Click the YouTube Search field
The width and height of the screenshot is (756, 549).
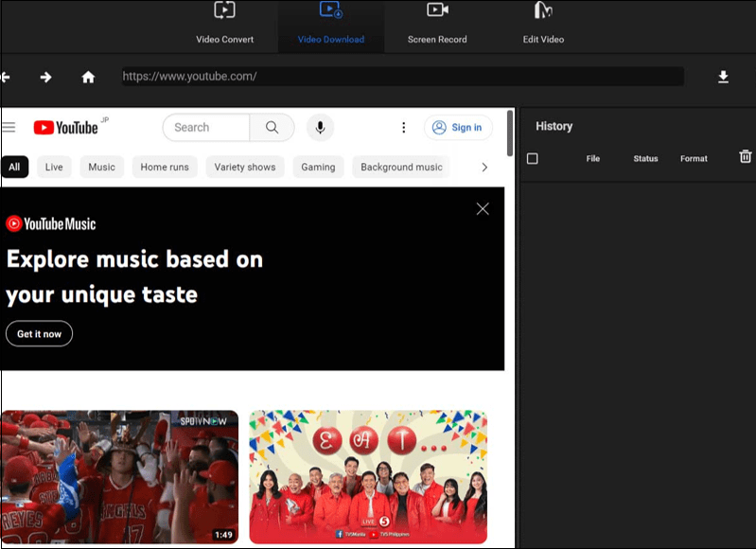click(206, 128)
